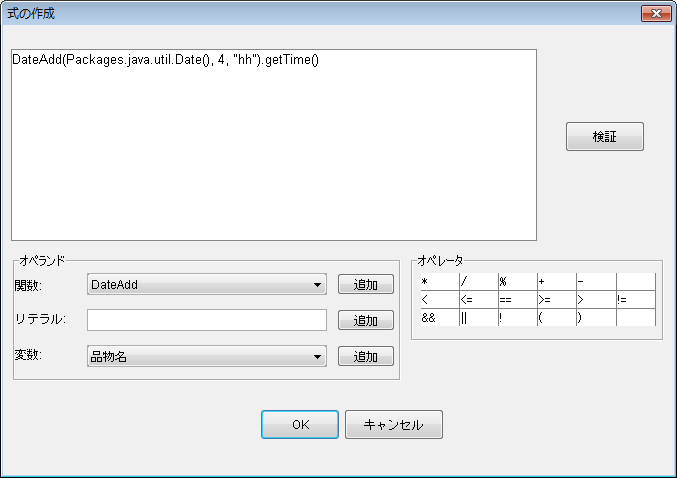Click in the expression text area
The image size is (677, 478).
(274, 145)
